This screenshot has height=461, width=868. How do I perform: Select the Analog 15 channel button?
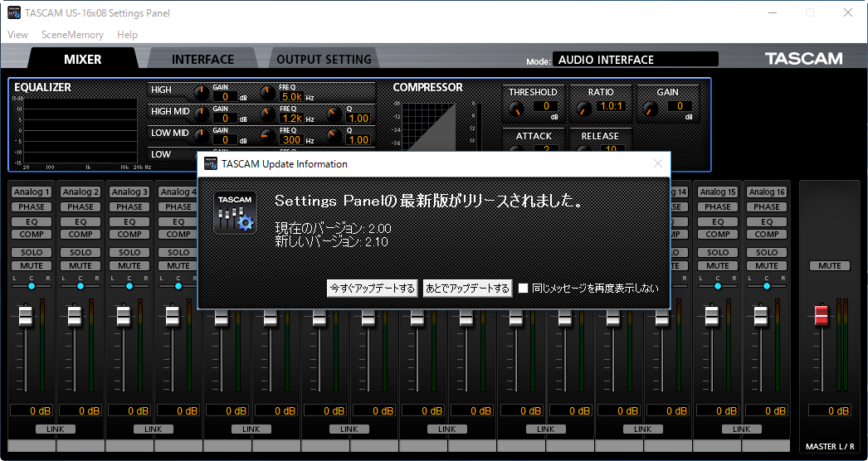click(718, 192)
